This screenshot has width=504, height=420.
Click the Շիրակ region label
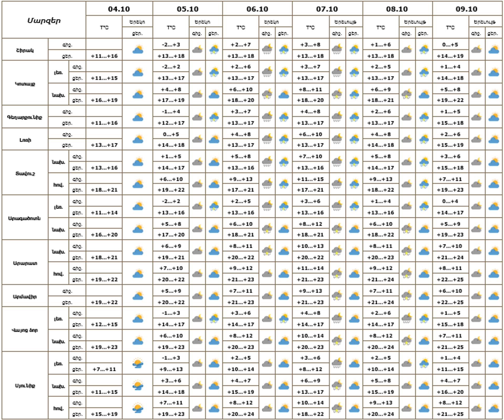[25, 50]
